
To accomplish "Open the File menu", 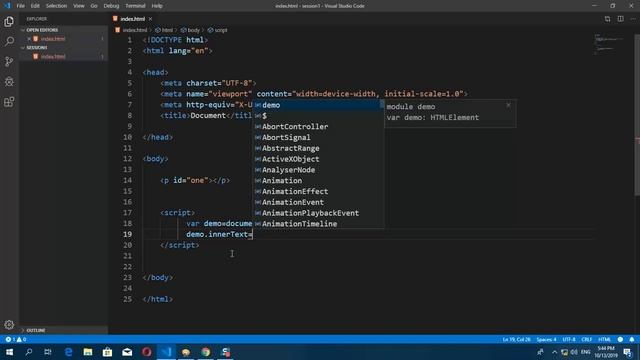I will (20, 6).
